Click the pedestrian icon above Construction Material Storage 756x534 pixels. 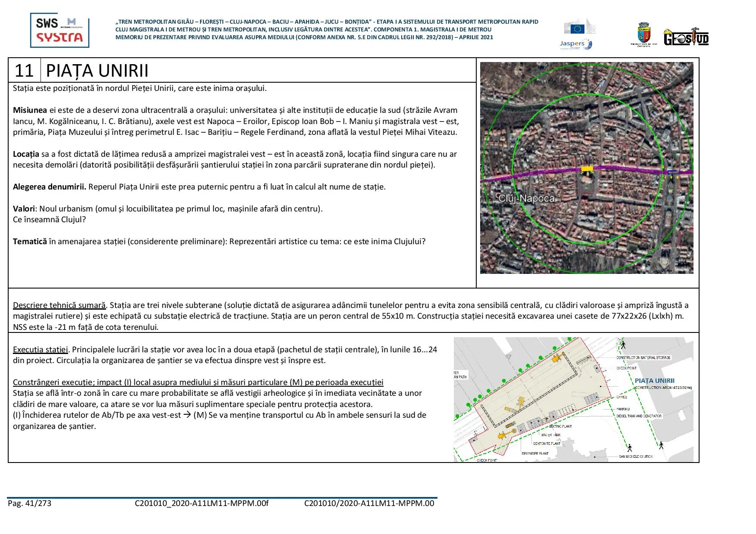623,345
